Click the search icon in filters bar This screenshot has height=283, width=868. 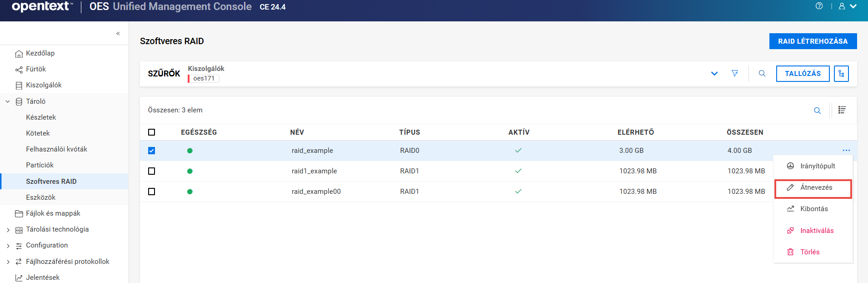pyautogui.click(x=762, y=73)
